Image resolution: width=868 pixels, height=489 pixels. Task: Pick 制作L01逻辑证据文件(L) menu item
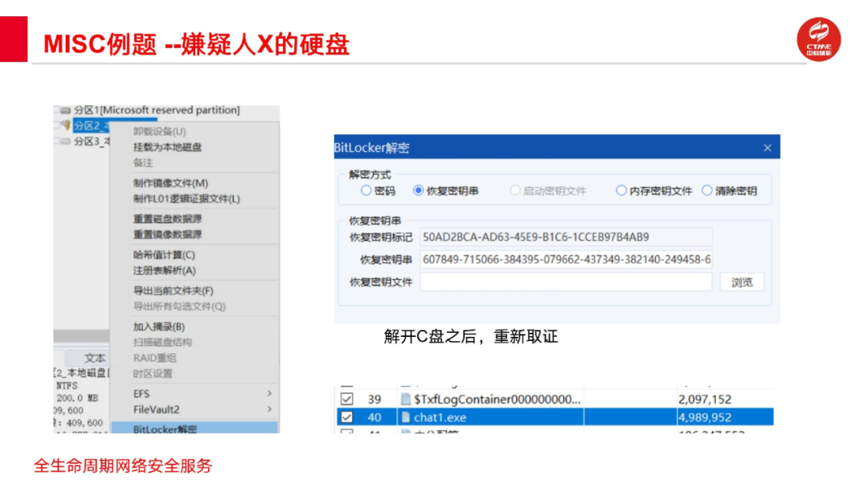coord(186,199)
